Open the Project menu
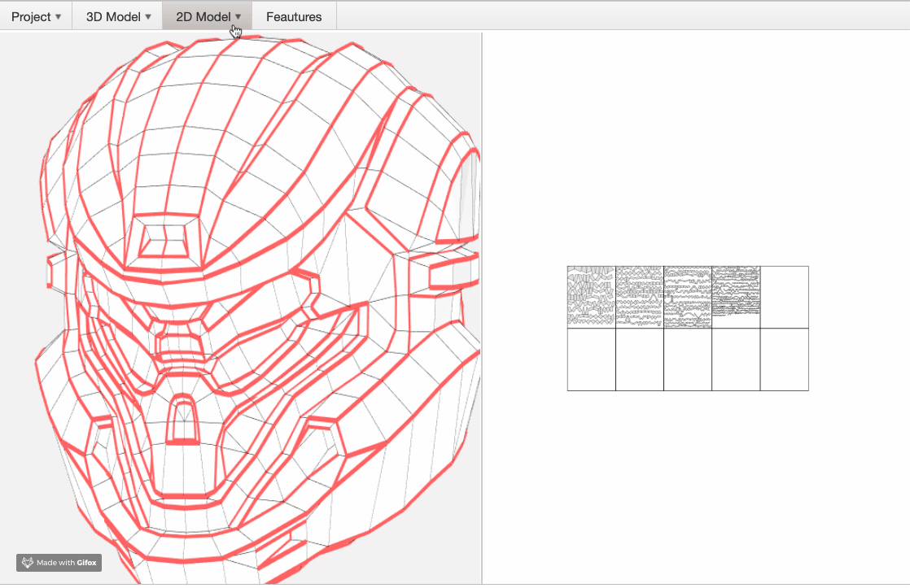Viewport: 910px width, 588px height. click(x=36, y=17)
